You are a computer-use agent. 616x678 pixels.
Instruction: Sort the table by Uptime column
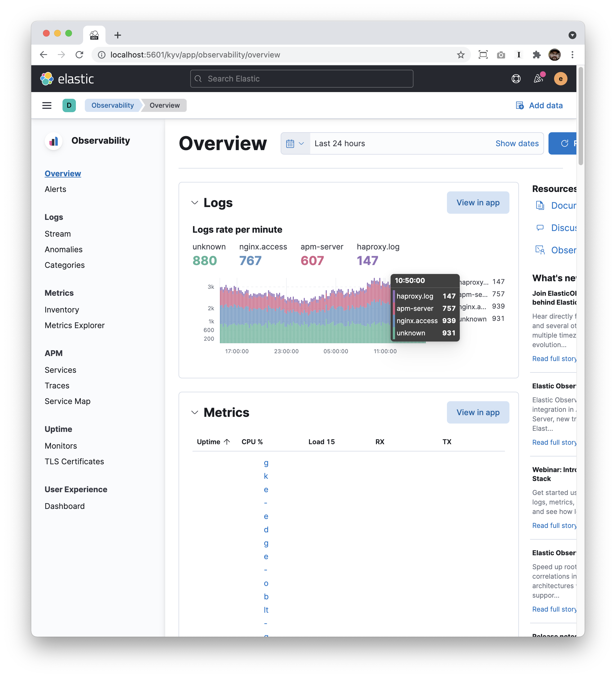point(213,442)
